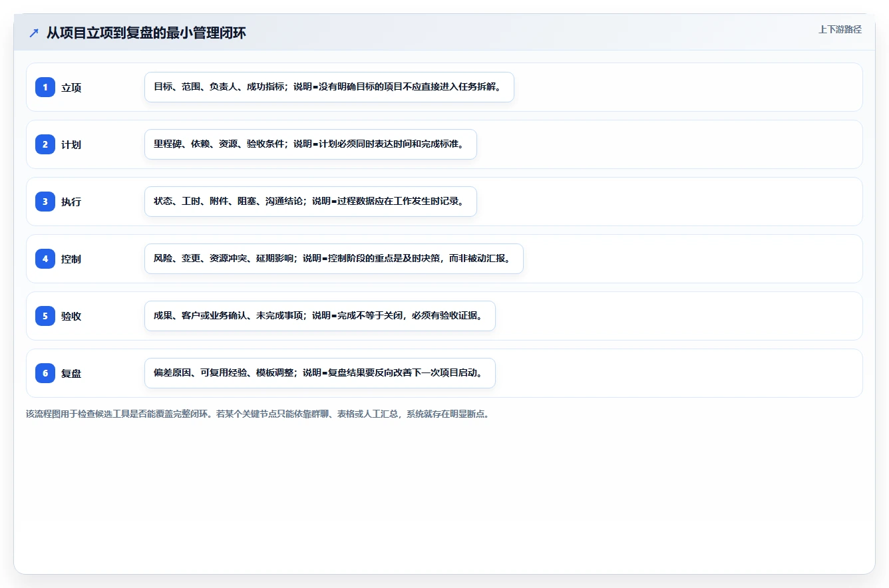Select the step 2 number badge

(45, 144)
